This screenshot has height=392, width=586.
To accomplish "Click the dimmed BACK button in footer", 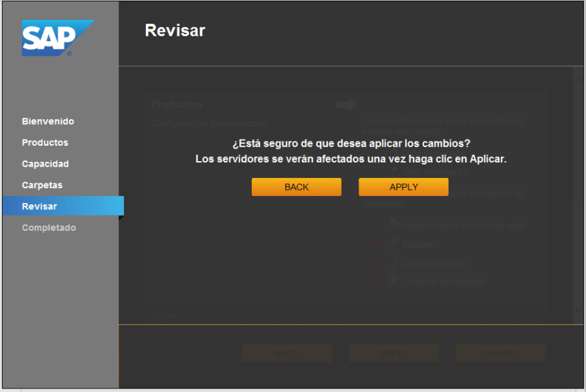I will point(287,354).
